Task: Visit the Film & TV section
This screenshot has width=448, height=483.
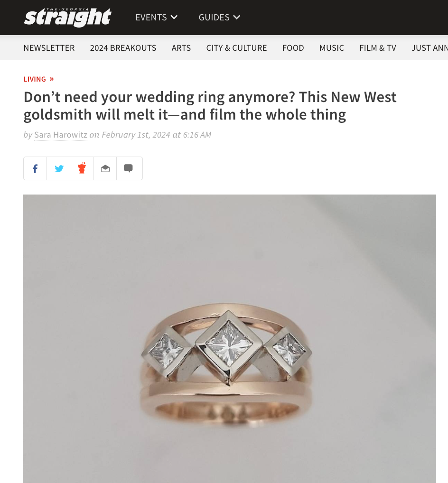Action: 378,48
